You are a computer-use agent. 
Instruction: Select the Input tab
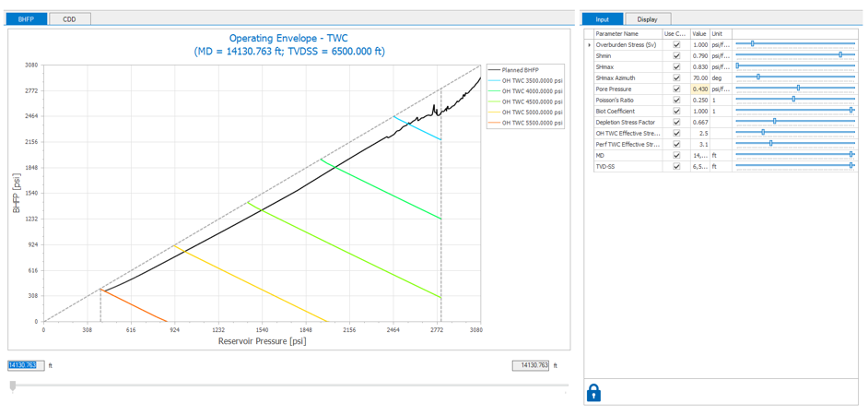pos(602,18)
